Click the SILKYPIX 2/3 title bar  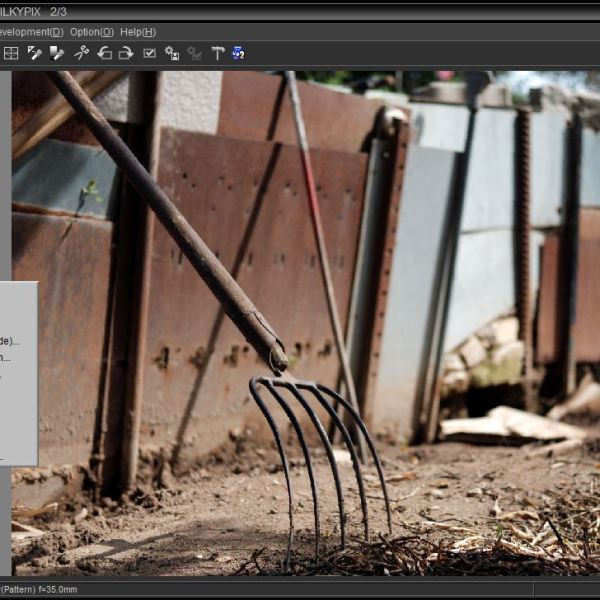[x=40, y=8]
